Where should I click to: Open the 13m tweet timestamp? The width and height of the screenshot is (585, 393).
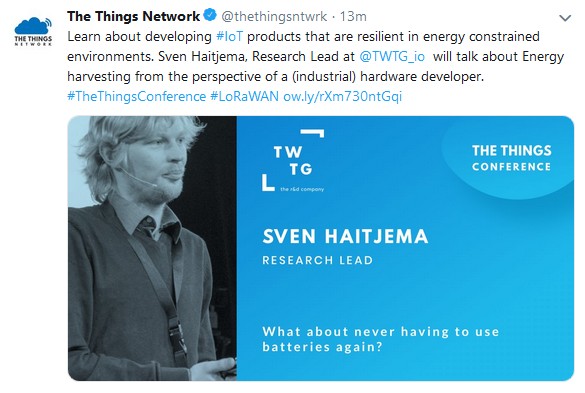pos(353,16)
